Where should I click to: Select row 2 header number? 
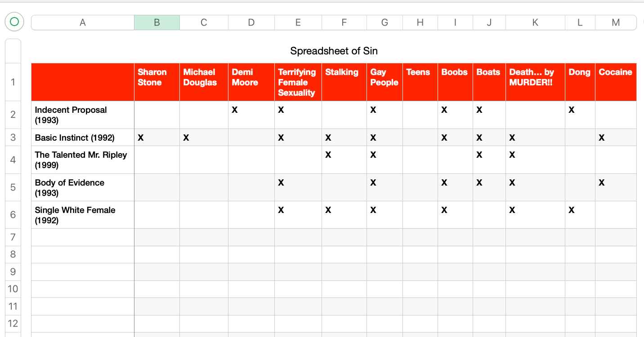[13, 115]
